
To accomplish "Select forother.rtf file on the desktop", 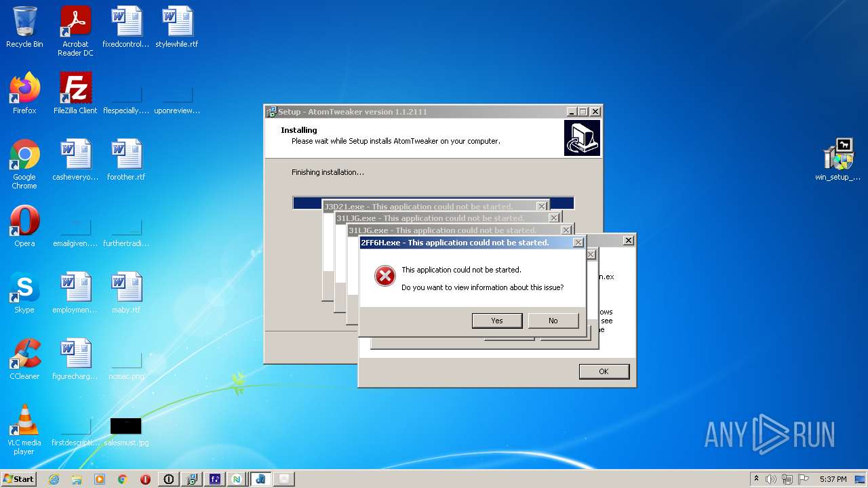I will [x=126, y=160].
